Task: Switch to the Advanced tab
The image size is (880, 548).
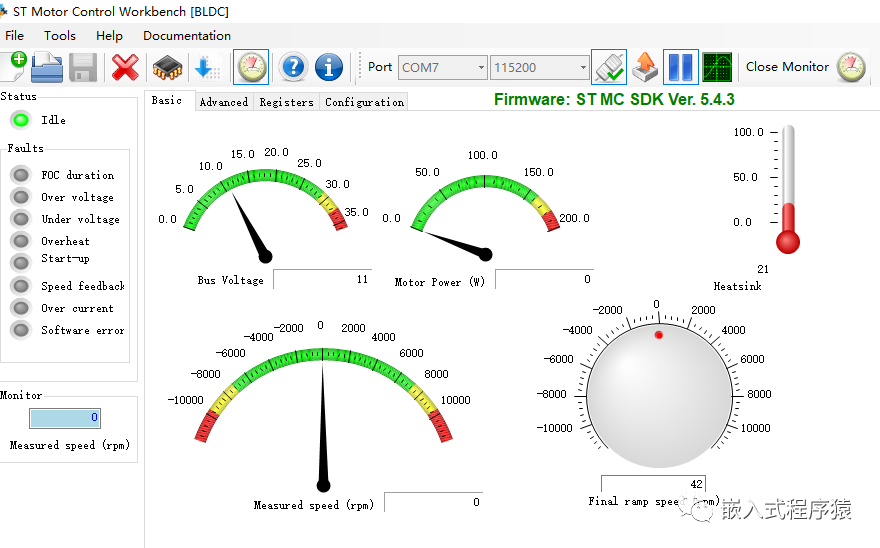Action: 223,102
